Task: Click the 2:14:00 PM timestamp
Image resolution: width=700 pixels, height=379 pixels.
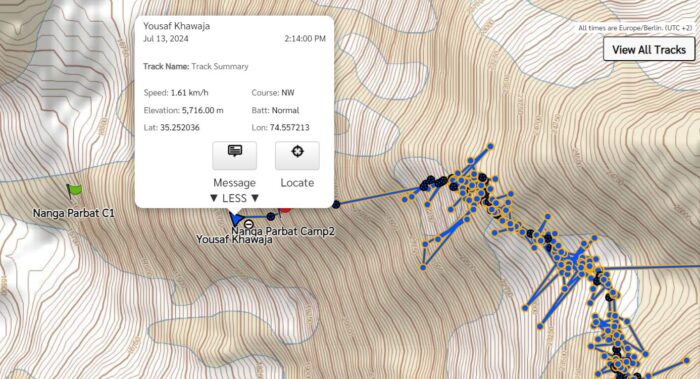Action: 305,39
